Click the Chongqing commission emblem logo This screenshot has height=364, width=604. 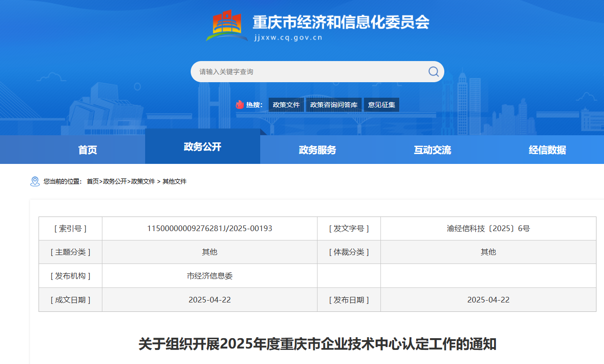226,26
